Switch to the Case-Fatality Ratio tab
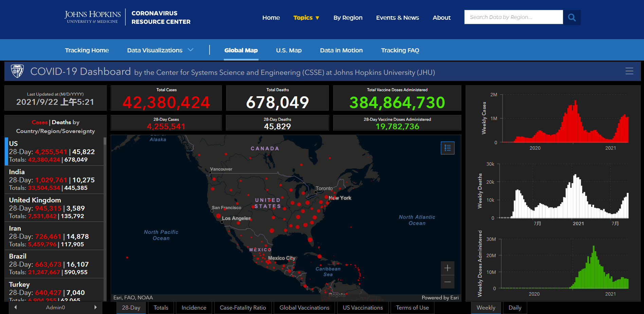 pyautogui.click(x=243, y=308)
